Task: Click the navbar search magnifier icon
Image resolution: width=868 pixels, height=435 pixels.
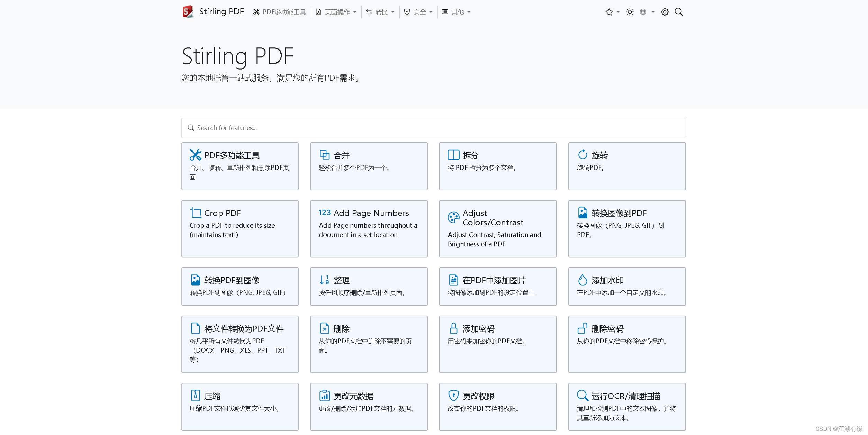Action: (x=679, y=12)
